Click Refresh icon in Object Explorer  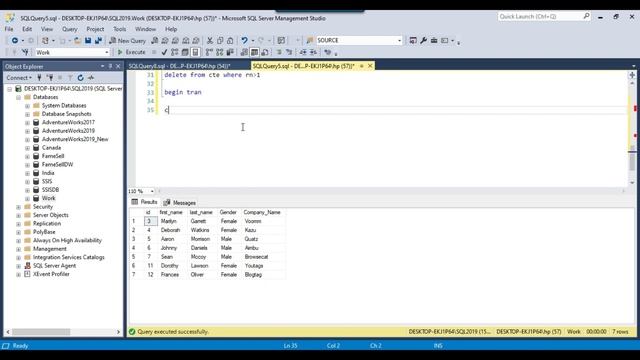(x=80, y=78)
